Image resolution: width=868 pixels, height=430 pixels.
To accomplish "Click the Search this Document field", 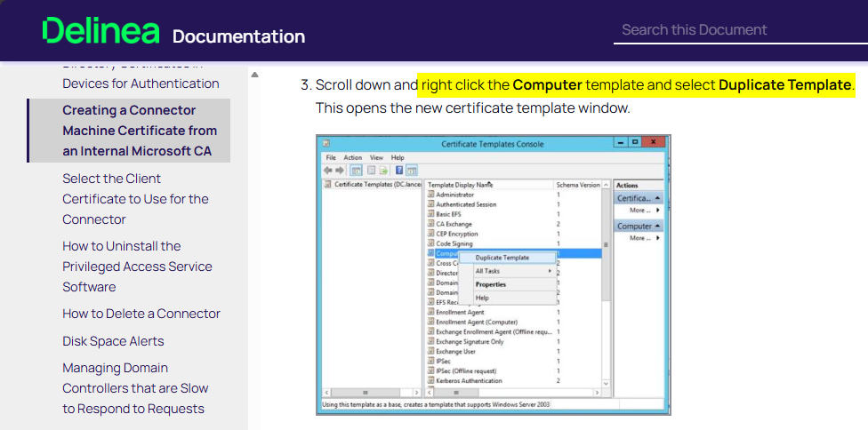I will pyautogui.click(x=738, y=30).
